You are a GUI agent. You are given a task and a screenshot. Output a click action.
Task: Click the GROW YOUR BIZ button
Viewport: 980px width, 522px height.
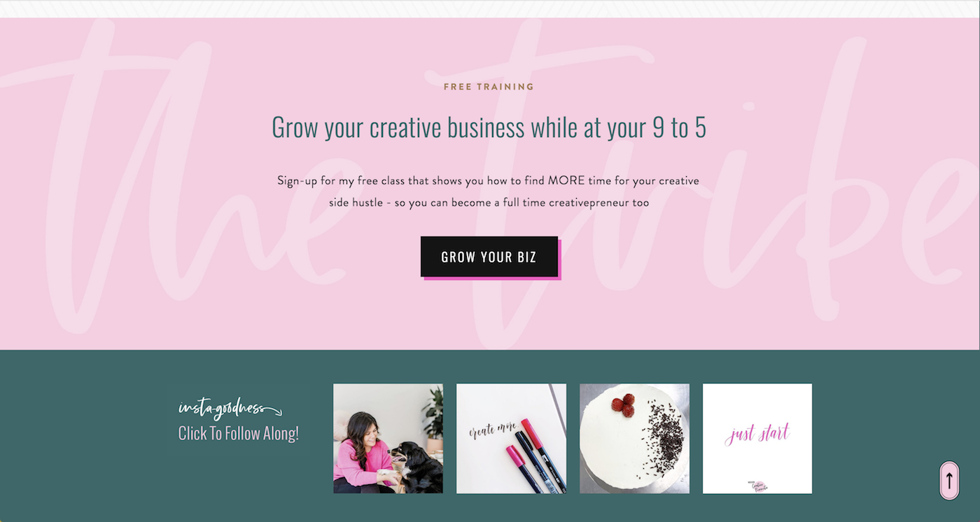pos(489,257)
